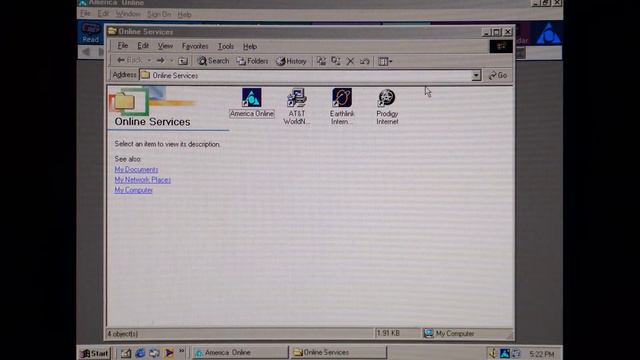Viewport: 640px width, 360px height.
Task: Switch to America Online taskbar button
Action: coord(240,353)
